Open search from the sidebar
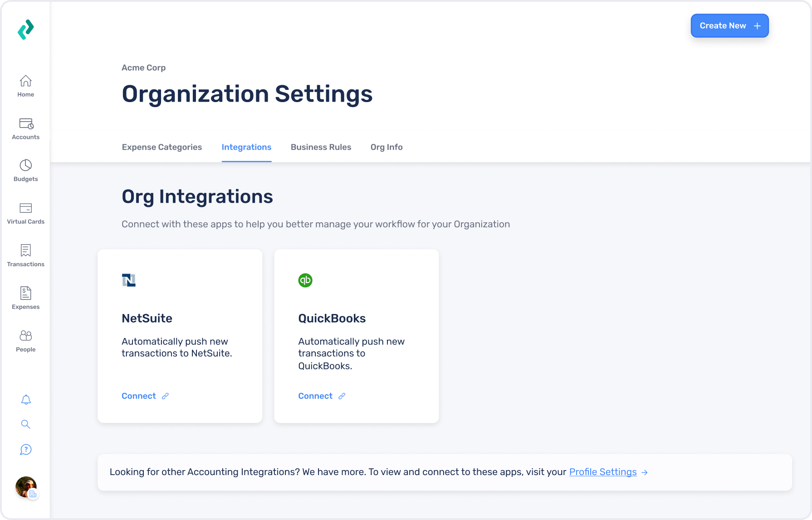Viewport: 812px width, 520px height. tap(25, 424)
